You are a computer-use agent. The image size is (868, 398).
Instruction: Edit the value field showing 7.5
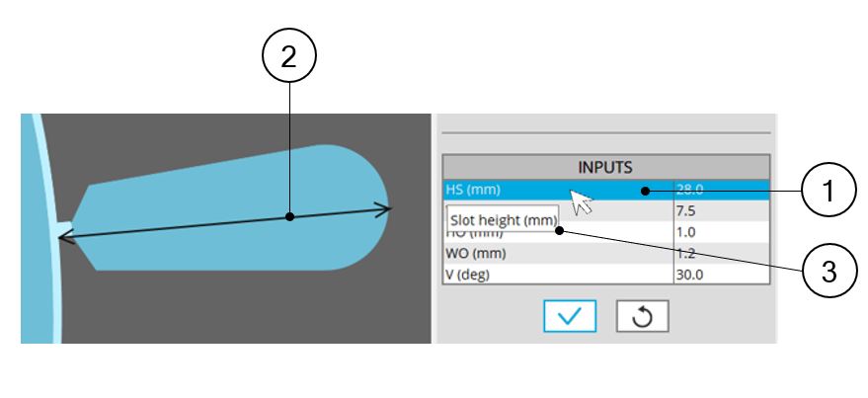(x=720, y=211)
